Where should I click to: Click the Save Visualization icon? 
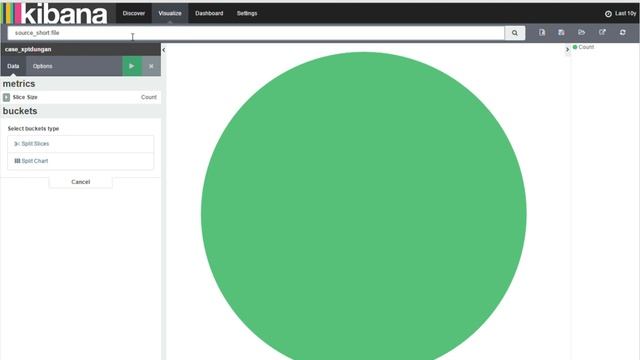coord(561,32)
